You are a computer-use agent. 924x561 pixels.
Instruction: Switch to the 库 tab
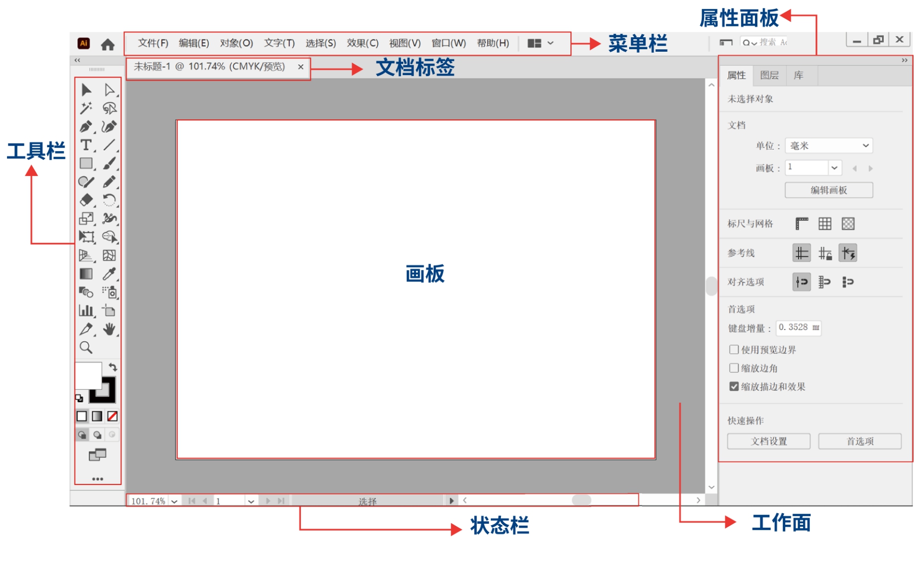point(799,75)
